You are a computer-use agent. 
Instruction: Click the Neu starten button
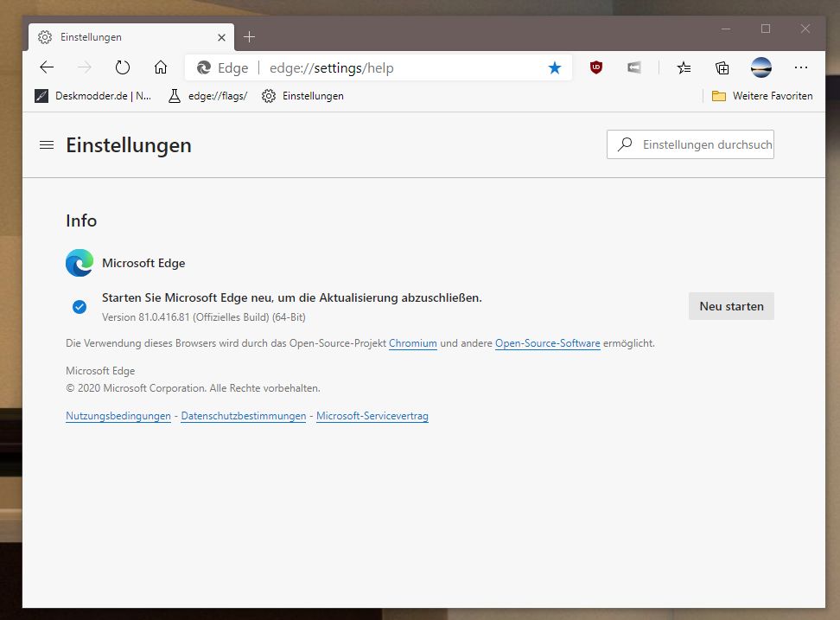coord(731,306)
